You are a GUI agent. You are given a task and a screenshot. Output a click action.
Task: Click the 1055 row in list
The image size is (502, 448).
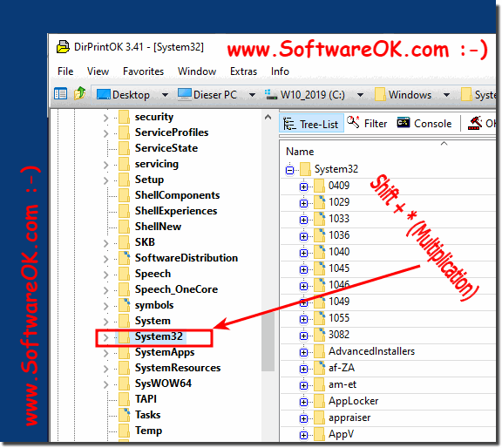point(389,318)
